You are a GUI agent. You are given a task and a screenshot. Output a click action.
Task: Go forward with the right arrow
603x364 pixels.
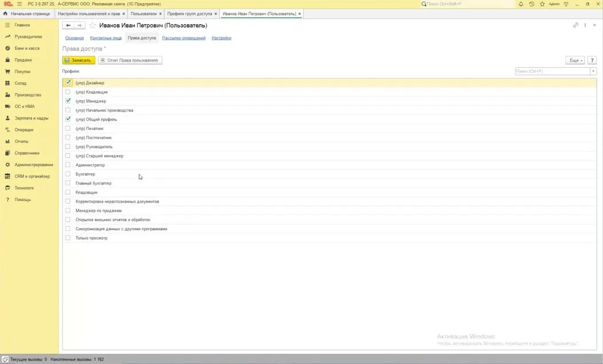pos(80,25)
